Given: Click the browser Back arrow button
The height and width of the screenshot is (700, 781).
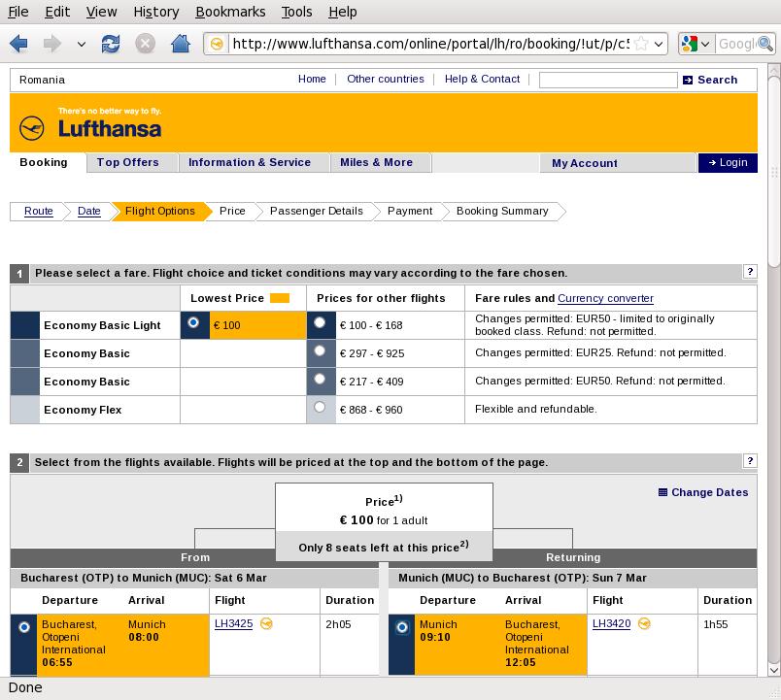Looking at the screenshot, I should coord(18,44).
